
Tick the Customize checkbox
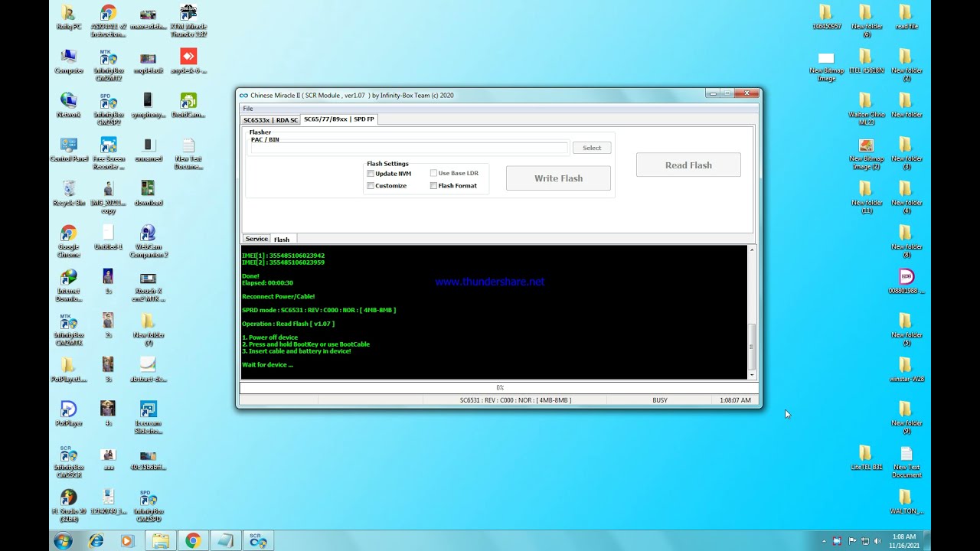coord(371,186)
